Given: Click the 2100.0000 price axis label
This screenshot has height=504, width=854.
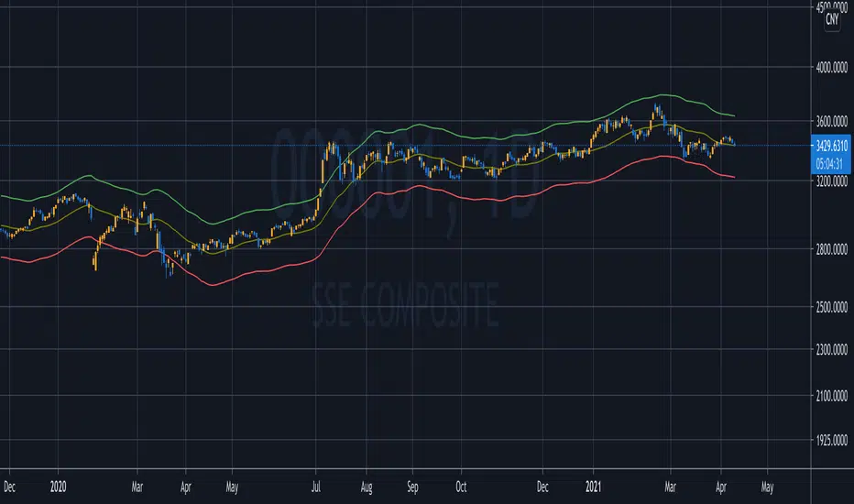Looking at the screenshot, I should pos(832,396).
